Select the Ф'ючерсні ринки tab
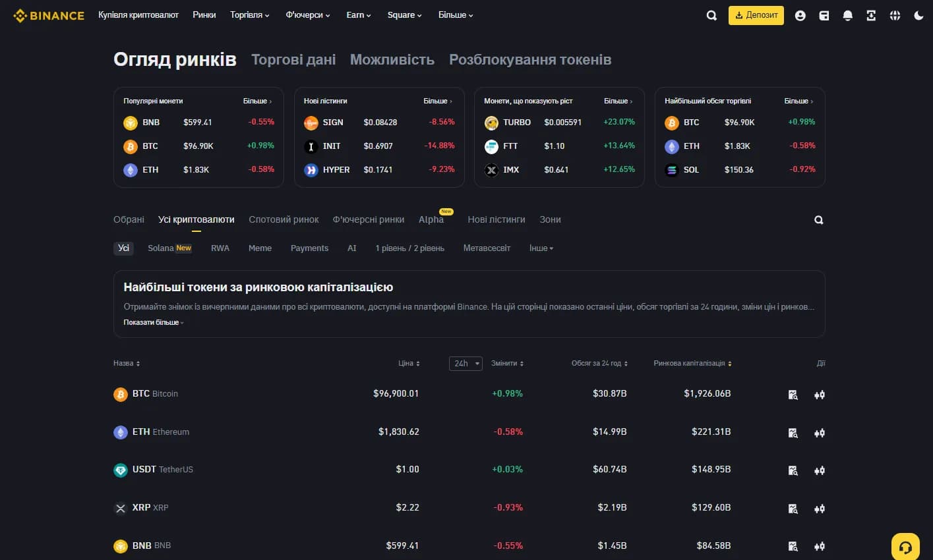Screen dimensions: 933x560 point(369,219)
